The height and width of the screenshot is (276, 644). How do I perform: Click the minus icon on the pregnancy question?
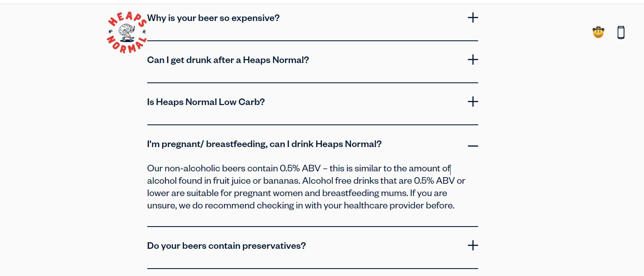click(x=473, y=145)
